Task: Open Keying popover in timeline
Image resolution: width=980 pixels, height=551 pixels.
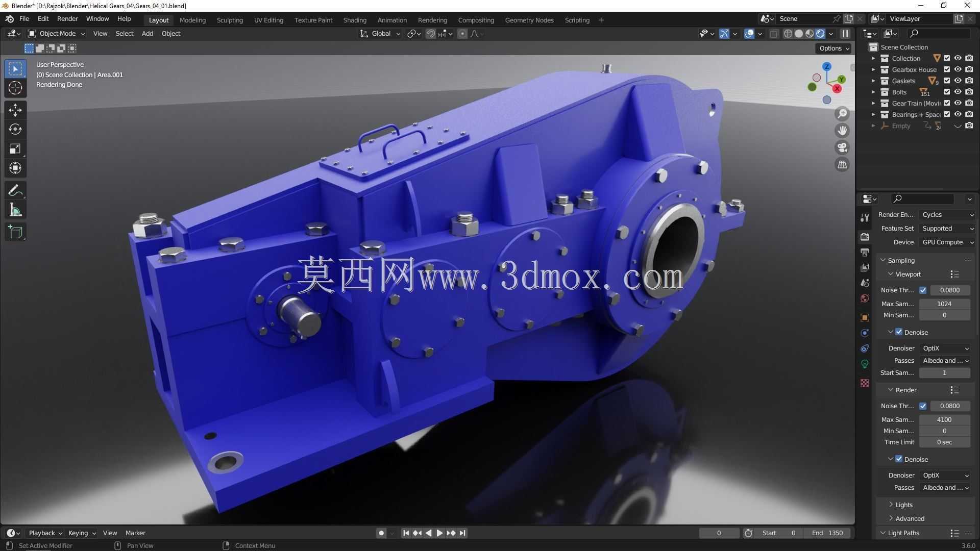Action: (82, 533)
